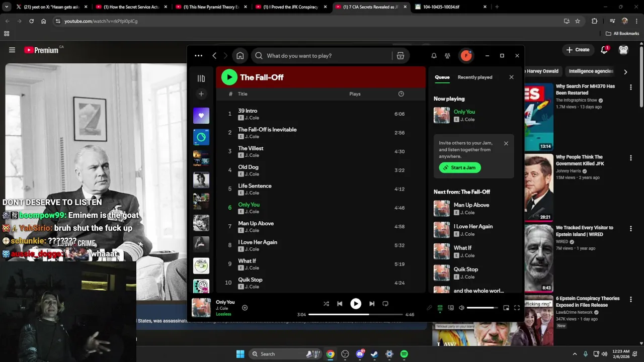The image size is (644, 362).
Task: Bookmark this page with star icon
Action: click(x=578, y=21)
